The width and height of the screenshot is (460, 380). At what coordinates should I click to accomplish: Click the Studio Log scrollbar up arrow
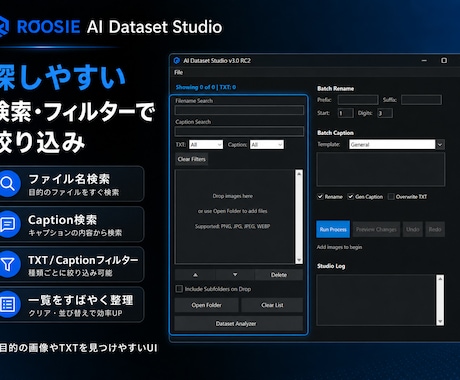[440, 279]
